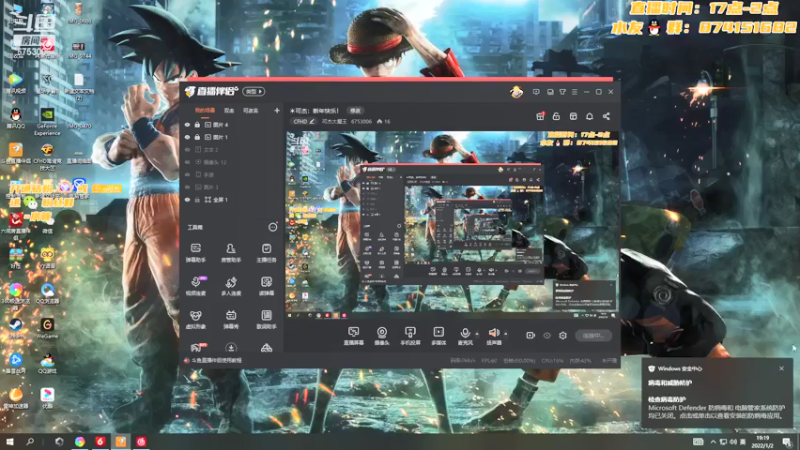The image size is (800, 450).
Task: Toggle the preview eye icon in bottom bar
Action: click(x=546, y=335)
